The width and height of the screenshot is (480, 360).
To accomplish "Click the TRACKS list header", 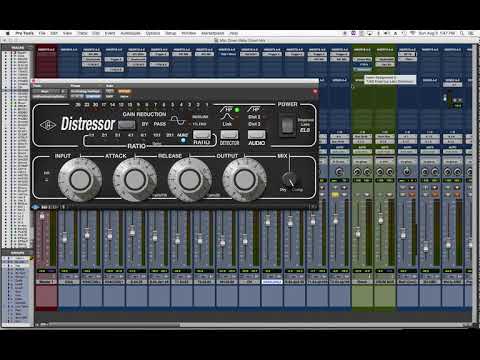I will coord(18,48).
